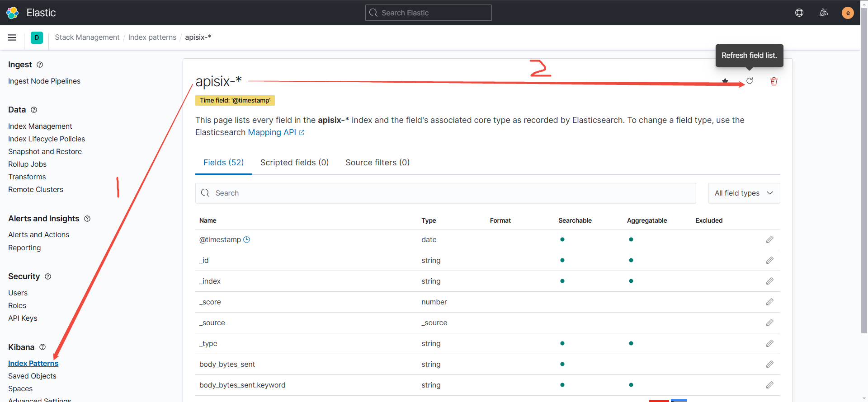This screenshot has width=868, height=402.
Task: Open API Keys page
Action: tap(23, 318)
